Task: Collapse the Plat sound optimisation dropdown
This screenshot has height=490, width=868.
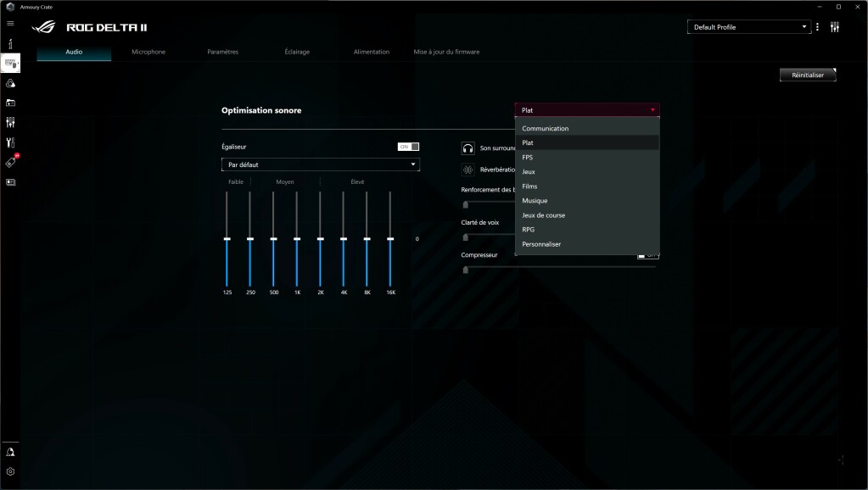Action: [x=587, y=110]
